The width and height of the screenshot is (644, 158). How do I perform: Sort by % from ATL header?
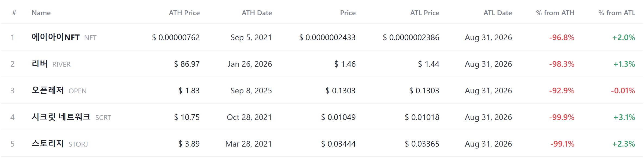617,13
